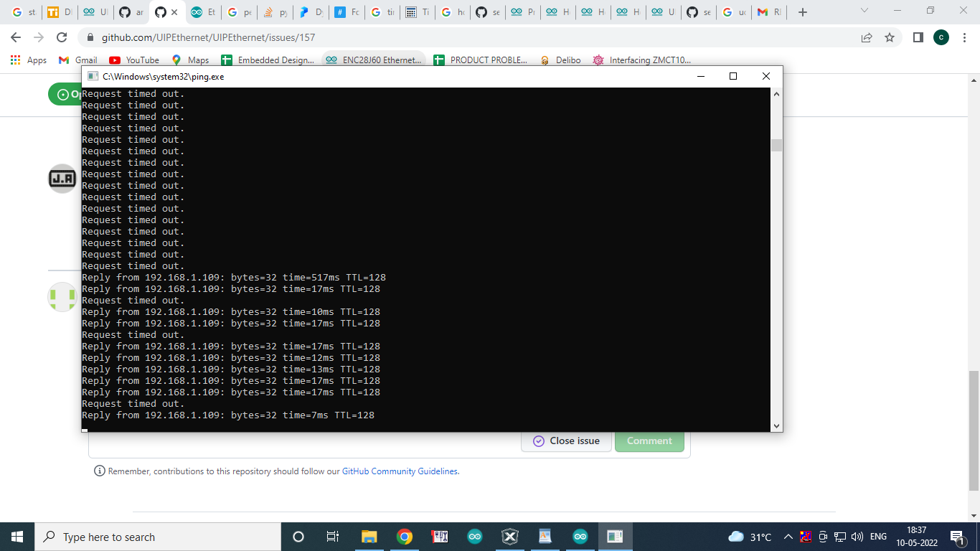Open the tab search dropdown
Screen dimensions: 980x551
pos(864,11)
